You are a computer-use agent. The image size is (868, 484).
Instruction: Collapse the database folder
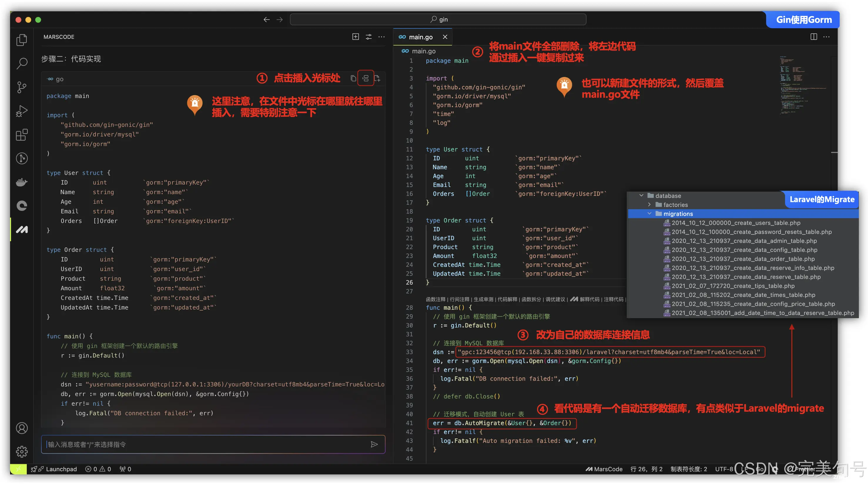[641, 196]
